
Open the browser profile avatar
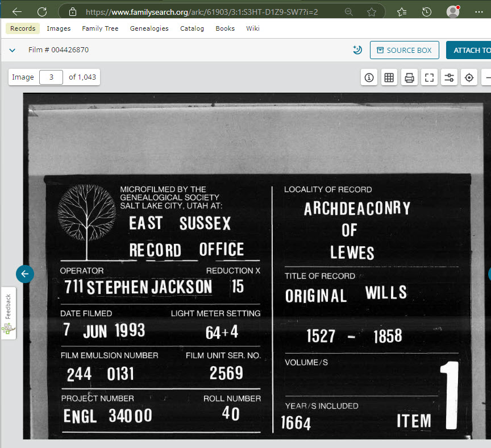click(x=453, y=11)
